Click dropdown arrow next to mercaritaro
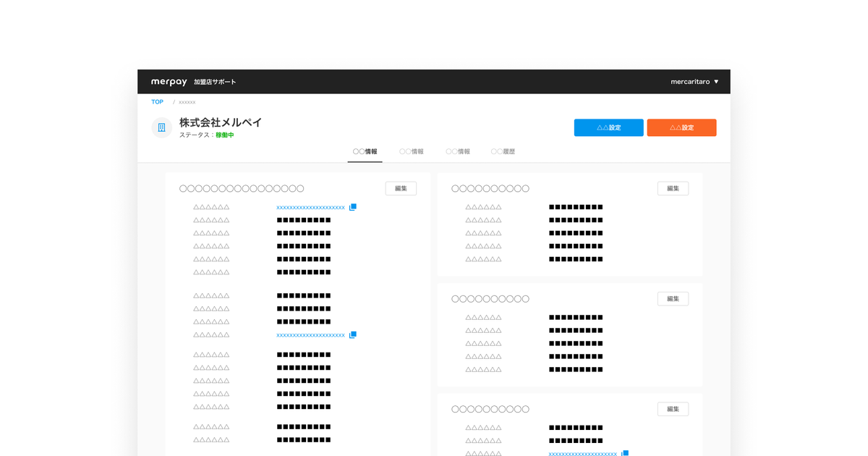 point(716,82)
